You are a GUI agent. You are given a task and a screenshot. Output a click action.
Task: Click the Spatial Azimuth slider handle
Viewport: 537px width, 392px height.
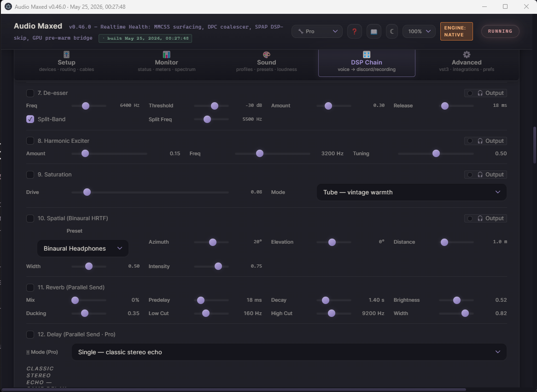(213, 242)
